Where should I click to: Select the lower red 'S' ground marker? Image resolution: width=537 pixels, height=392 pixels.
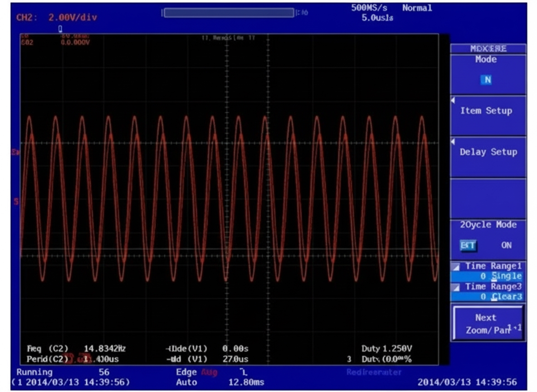[x=17, y=201]
